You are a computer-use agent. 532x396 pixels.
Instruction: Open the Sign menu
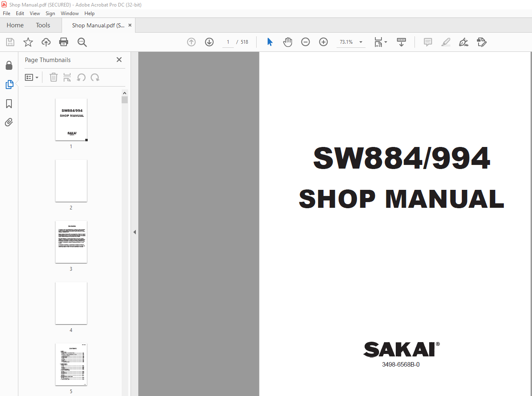(50, 13)
